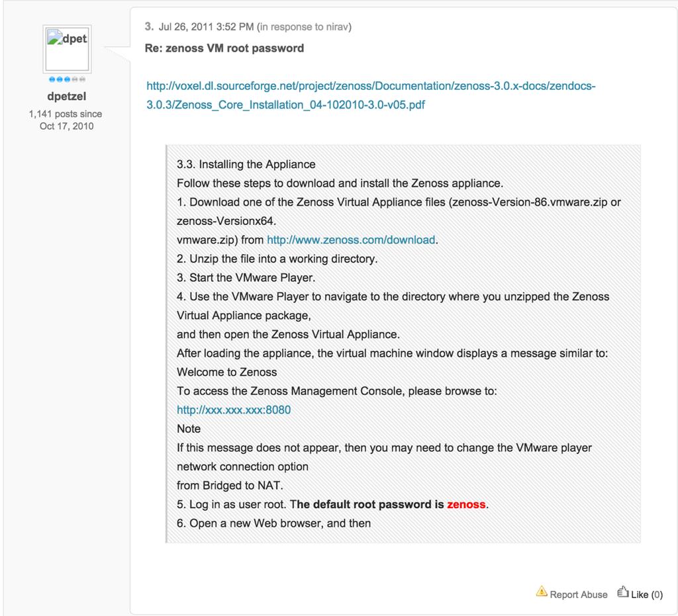Screen dimensions: 678x616
Task: Click the Report Abuse link
Action: click(x=579, y=595)
